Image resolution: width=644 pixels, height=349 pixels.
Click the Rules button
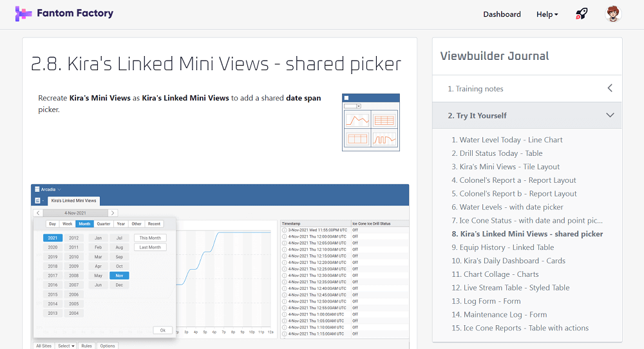[x=87, y=346]
